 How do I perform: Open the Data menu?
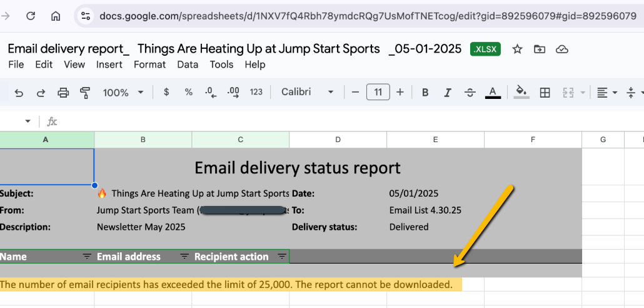click(x=188, y=64)
